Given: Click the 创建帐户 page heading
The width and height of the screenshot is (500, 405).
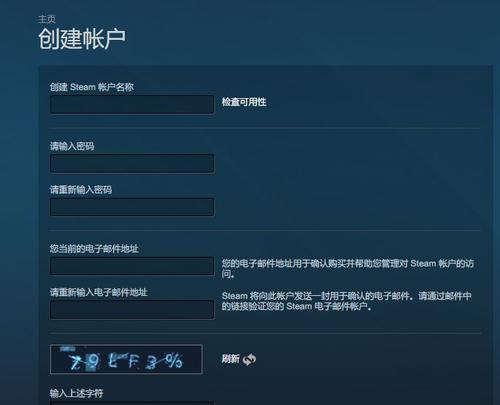Looking at the screenshot, I should 82,39.
